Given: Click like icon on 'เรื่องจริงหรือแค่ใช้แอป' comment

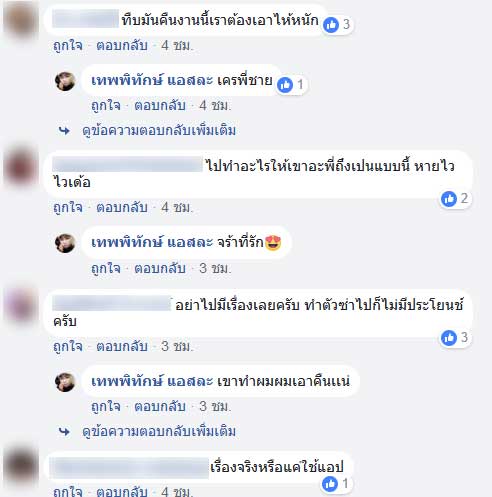Looking at the screenshot, I should coord(330,484).
